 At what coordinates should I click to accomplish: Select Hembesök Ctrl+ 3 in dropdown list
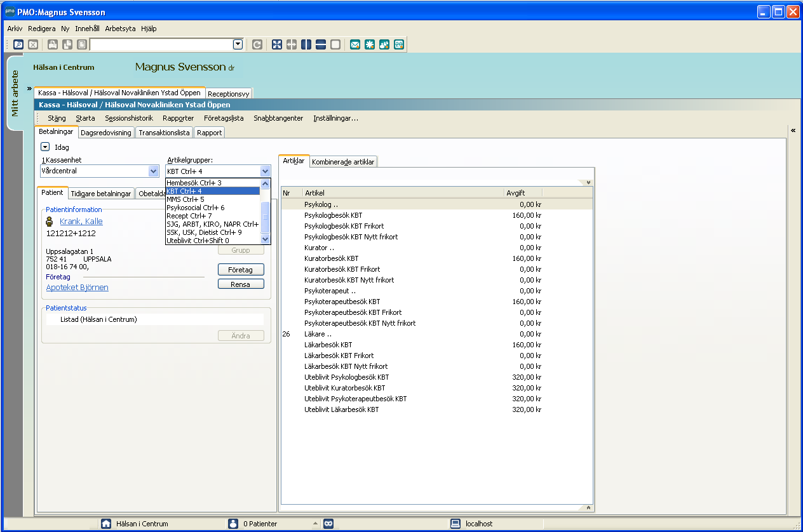coord(213,183)
